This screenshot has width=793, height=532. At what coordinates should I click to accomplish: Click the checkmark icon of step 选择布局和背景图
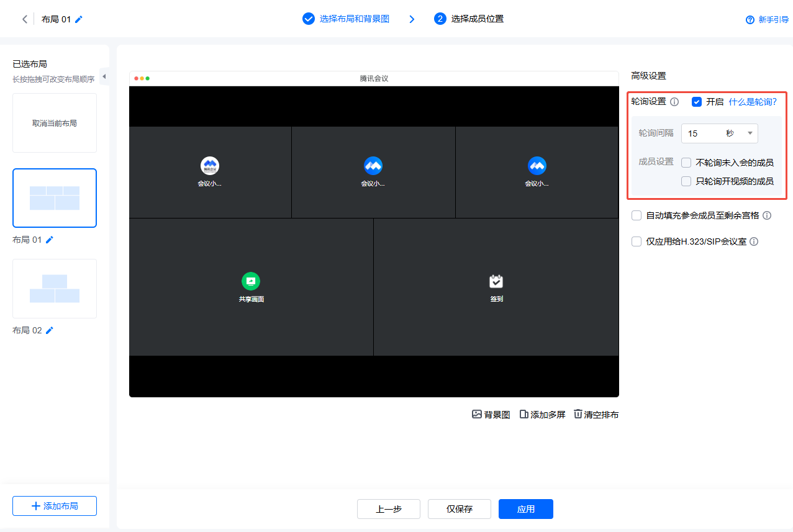pos(309,19)
